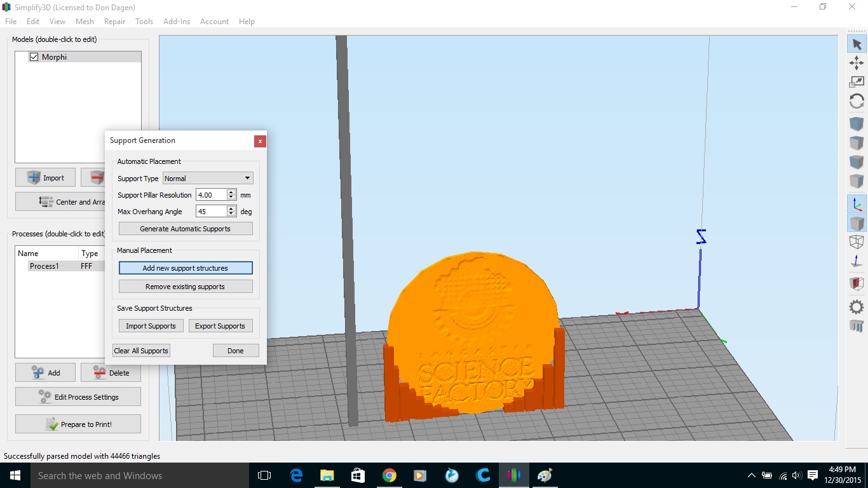
Task: Click the Type column header
Action: click(x=92, y=253)
